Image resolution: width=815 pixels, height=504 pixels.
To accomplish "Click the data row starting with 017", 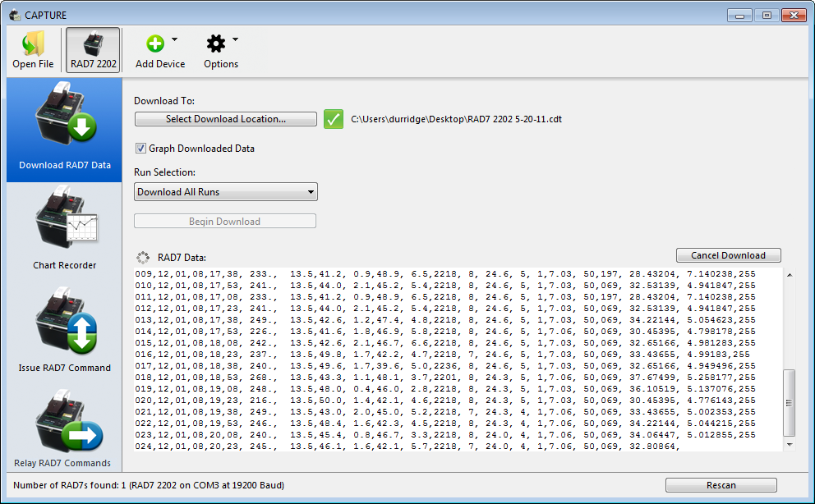I will click(x=445, y=366).
